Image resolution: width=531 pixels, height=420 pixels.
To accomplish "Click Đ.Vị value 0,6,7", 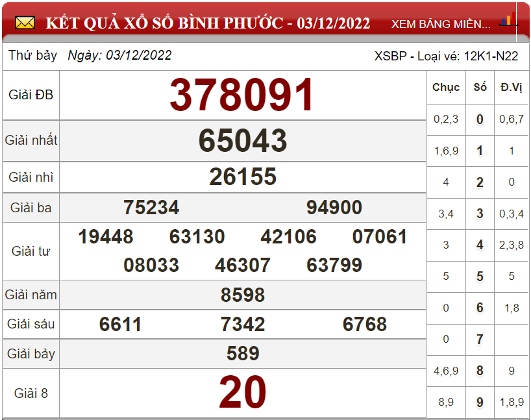I will tap(512, 119).
